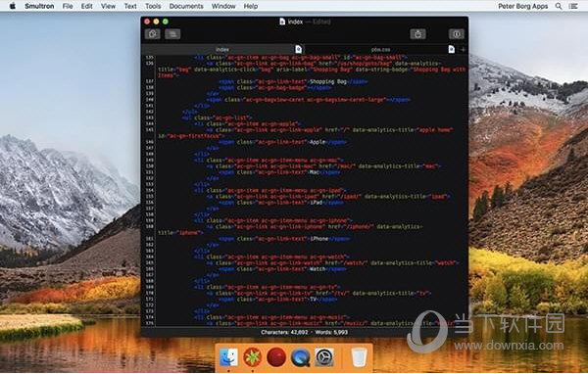The height and width of the screenshot is (374, 588).
Task: Close the Smultron window with red button
Action: 147,22
